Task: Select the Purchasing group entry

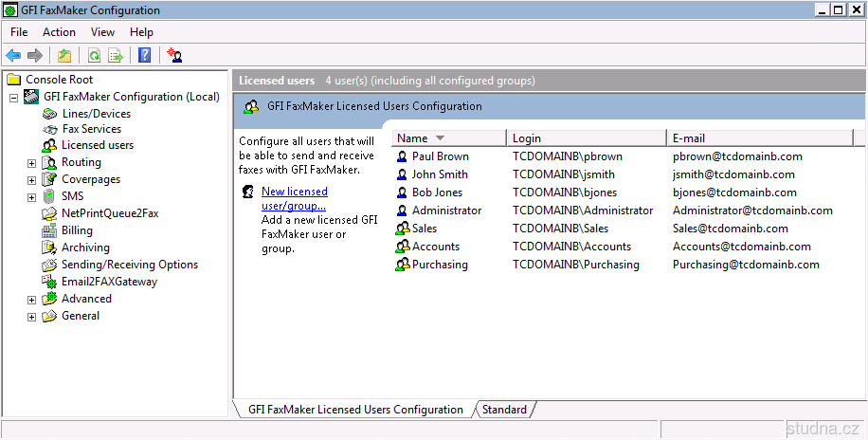Action: click(439, 265)
